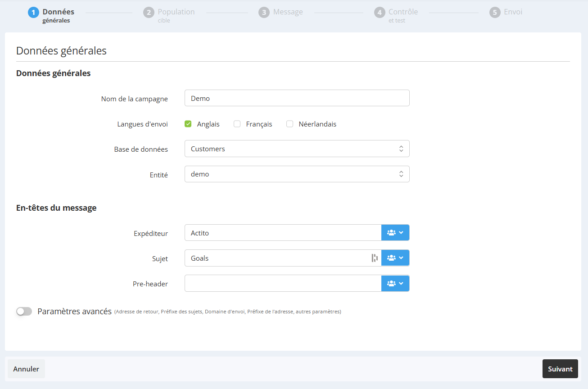The height and width of the screenshot is (389, 588).
Task: Go to the Envoi step label
Action: tap(513, 12)
